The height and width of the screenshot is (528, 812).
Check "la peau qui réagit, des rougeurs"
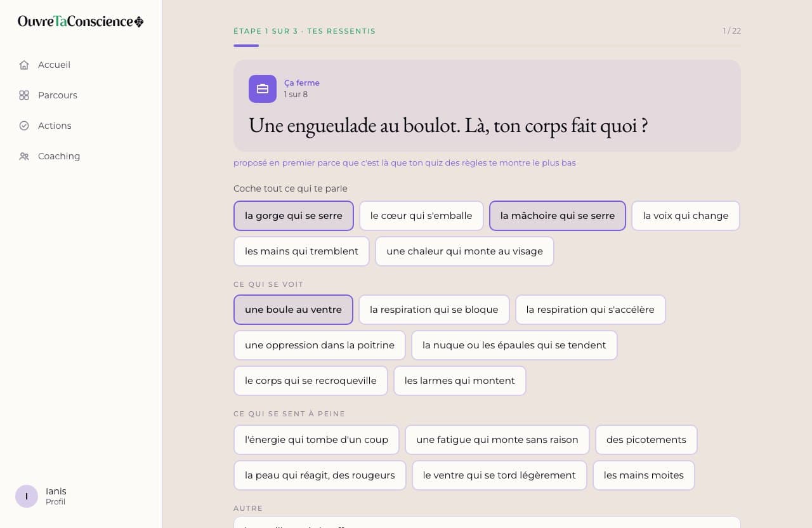coord(320,475)
